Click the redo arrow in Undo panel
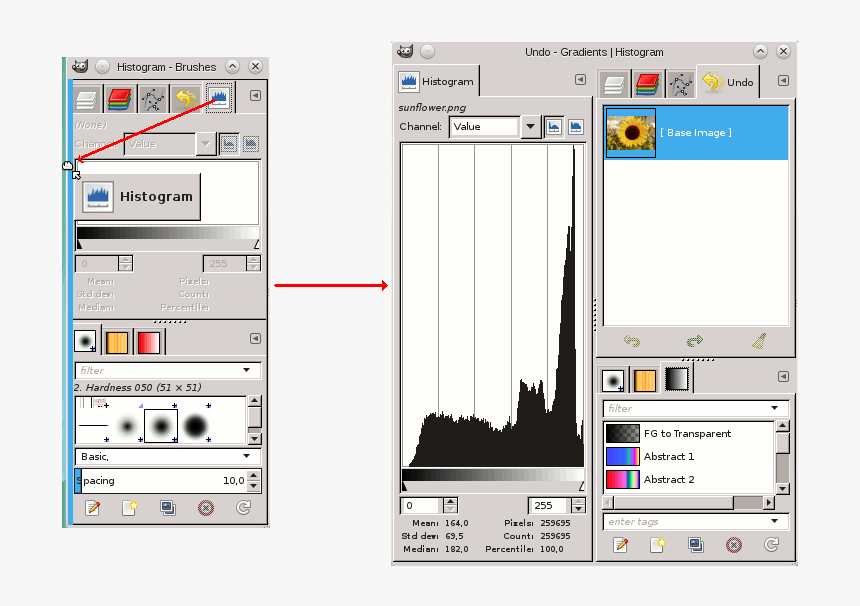 point(694,342)
